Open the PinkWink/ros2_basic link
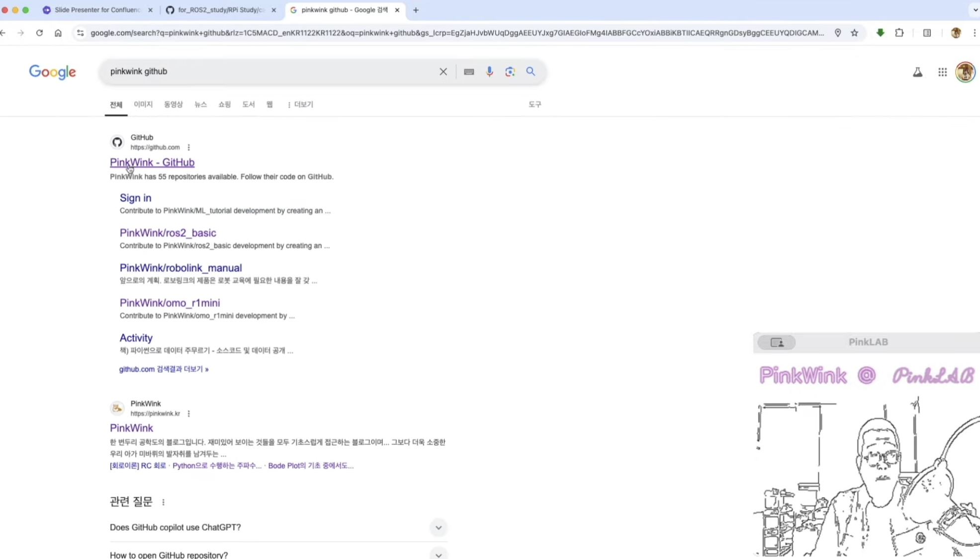 click(168, 233)
